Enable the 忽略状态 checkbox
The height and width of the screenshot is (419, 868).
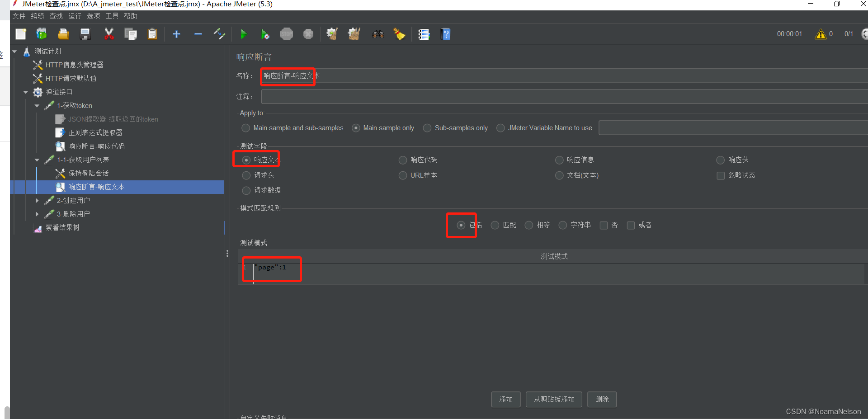tap(720, 175)
